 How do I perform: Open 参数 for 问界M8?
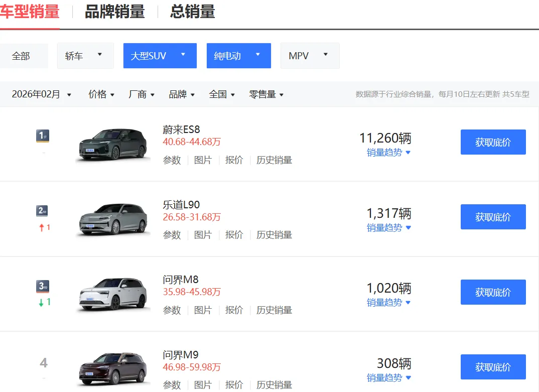click(172, 310)
